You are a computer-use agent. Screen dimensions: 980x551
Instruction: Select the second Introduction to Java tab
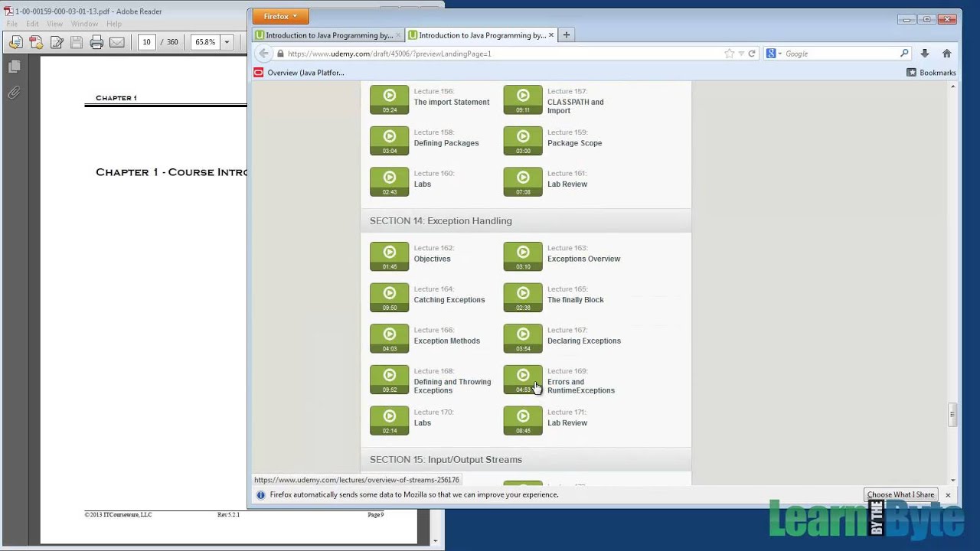point(482,34)
